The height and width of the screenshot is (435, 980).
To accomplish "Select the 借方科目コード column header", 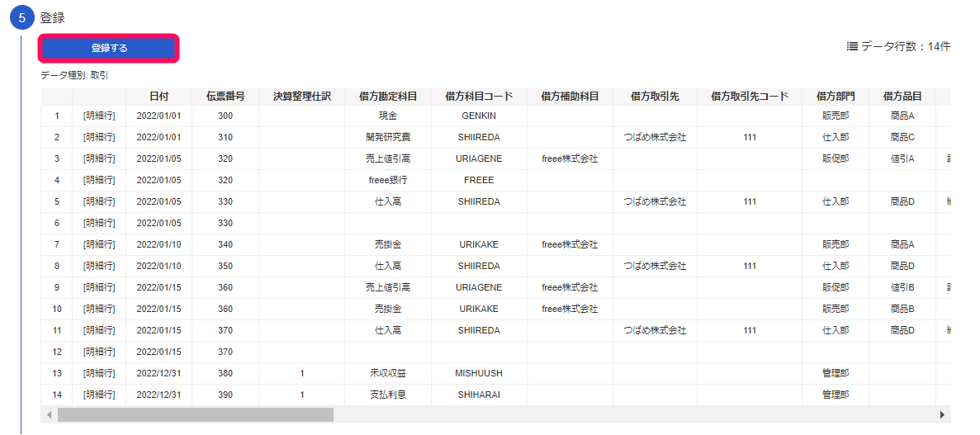I will click(479, 97).
